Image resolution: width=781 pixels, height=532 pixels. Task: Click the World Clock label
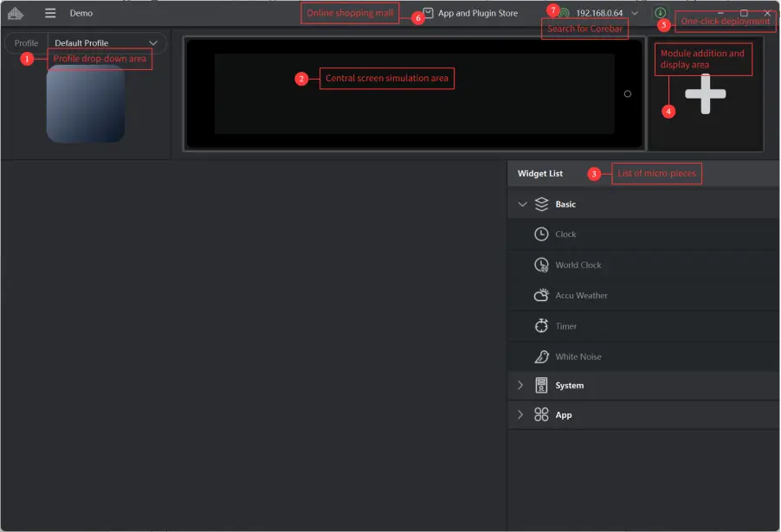coord(578,265)
